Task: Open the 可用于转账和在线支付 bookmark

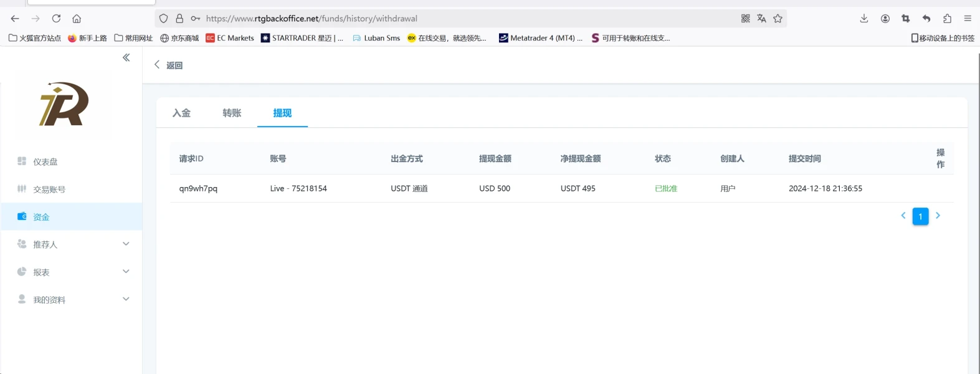Action: 630,38
